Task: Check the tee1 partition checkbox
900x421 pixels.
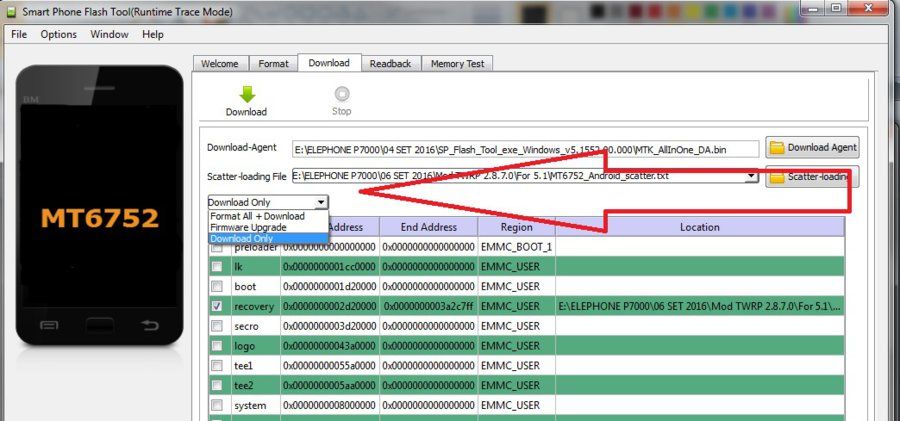Action: pyautogui.click(x=217, y=365)
